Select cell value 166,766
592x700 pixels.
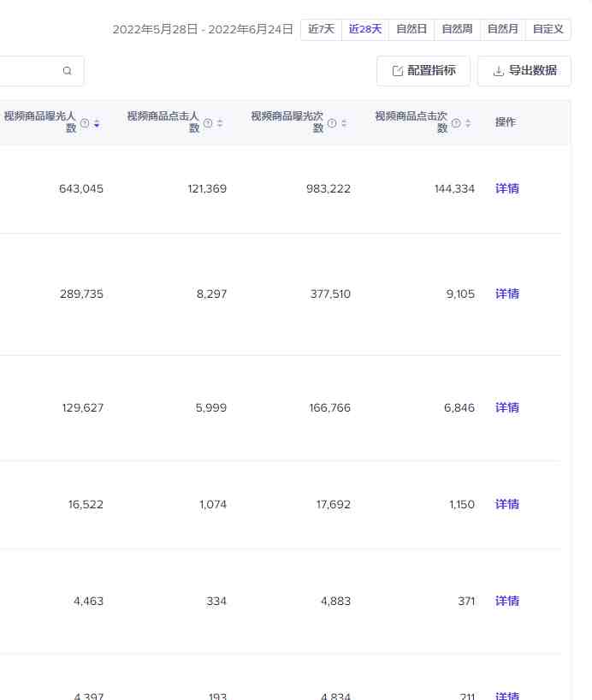(330, 408)
